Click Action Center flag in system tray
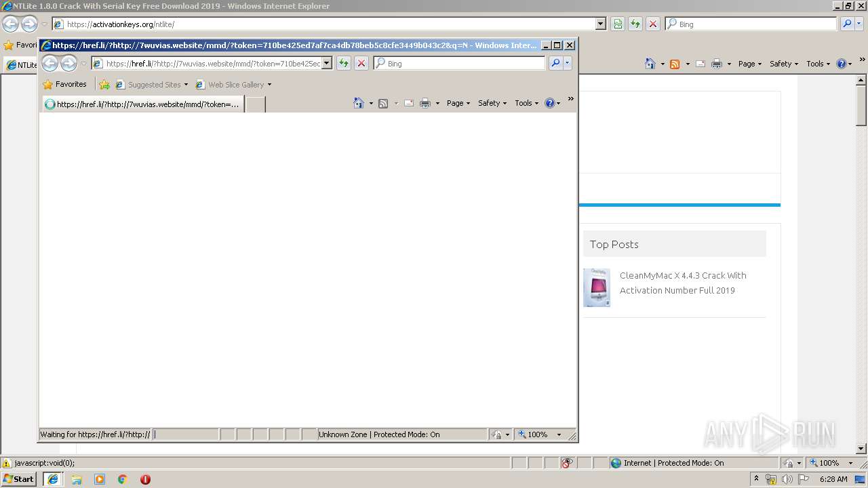This screenshot has height=488, width=868. 804,479
